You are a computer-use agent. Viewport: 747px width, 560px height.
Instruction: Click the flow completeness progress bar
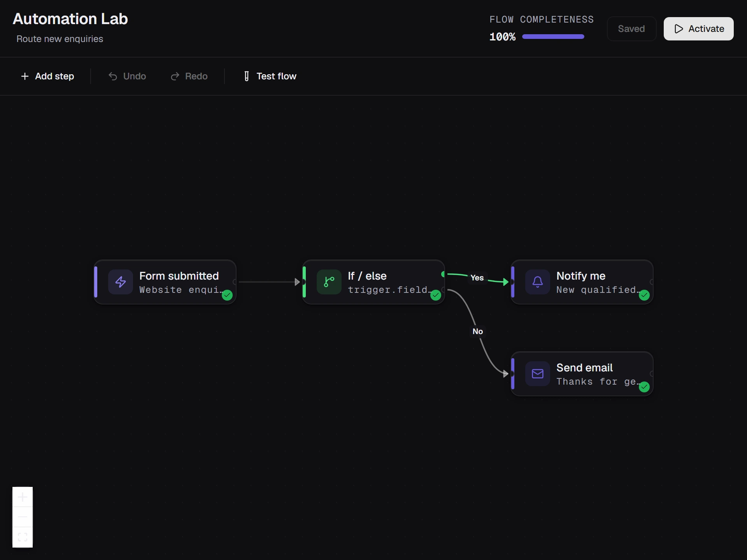click(x=553, y=37)
